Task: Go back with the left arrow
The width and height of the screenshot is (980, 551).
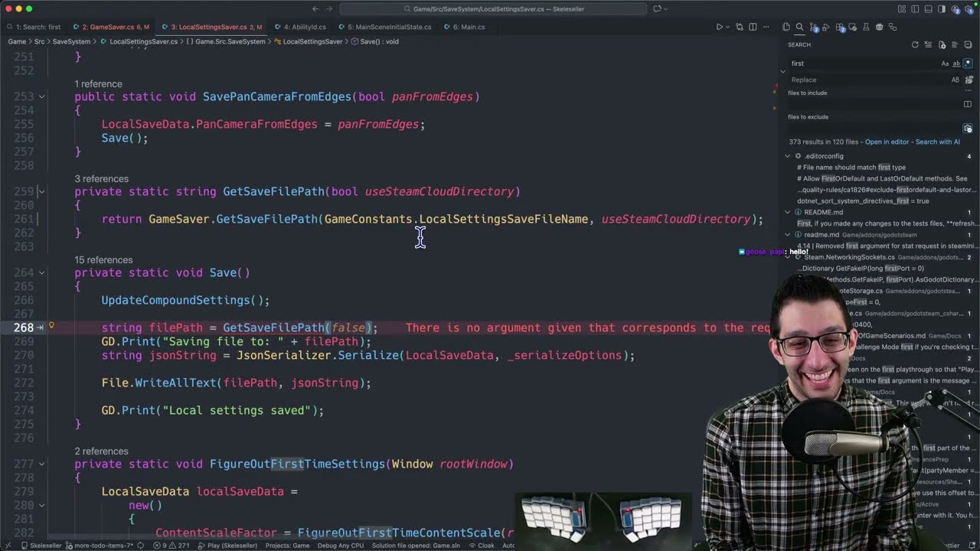Action: tap(315, 8)
